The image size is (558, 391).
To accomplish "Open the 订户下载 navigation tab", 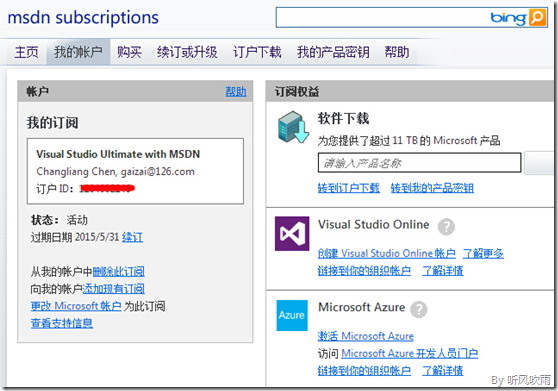I will coord(257,52).
